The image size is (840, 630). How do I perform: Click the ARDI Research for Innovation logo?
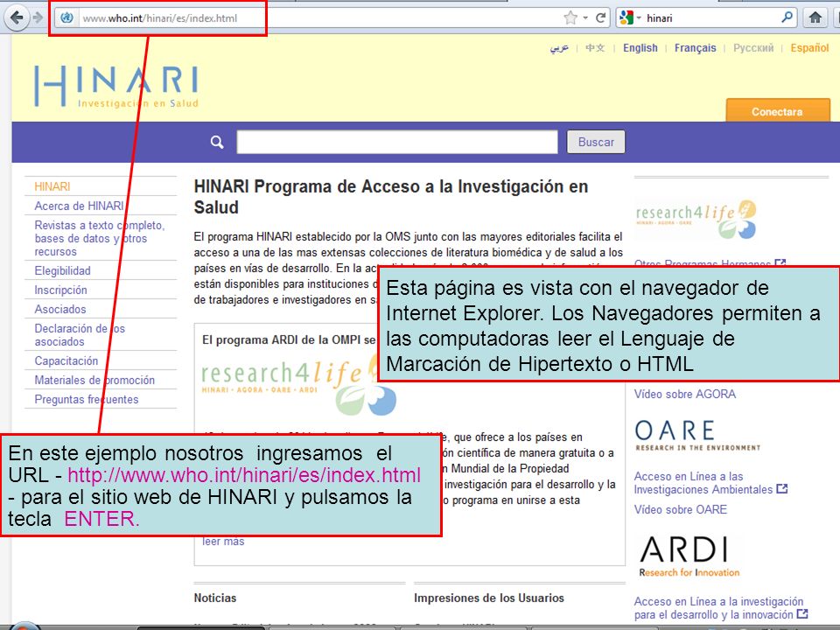(689, 556)
